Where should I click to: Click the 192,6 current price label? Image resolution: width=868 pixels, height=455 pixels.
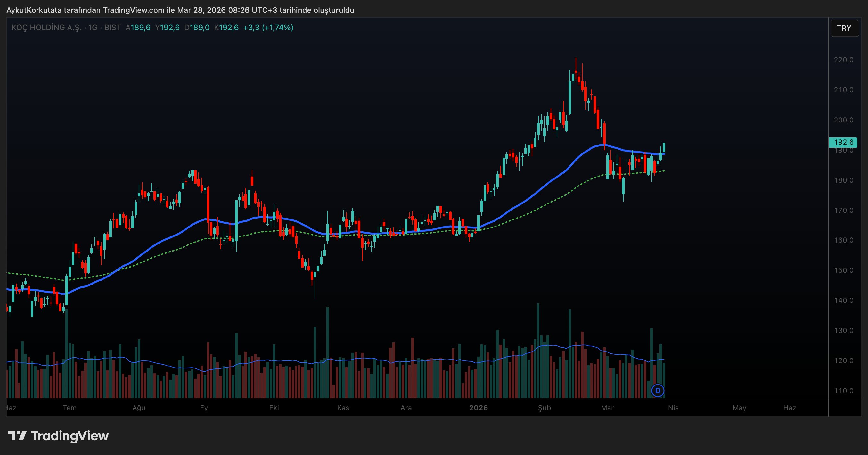pyautogui.click(x=843, y=142)
